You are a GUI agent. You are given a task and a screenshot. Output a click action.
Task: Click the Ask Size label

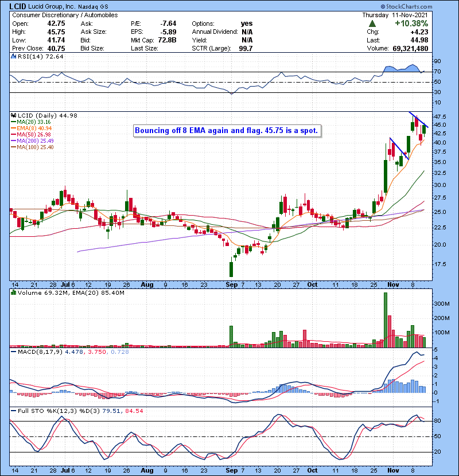point(94,32)
